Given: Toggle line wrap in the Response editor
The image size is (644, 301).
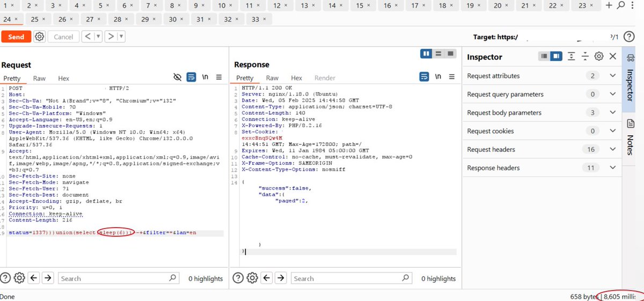Looking at the screenshot, I should (424, 76).
